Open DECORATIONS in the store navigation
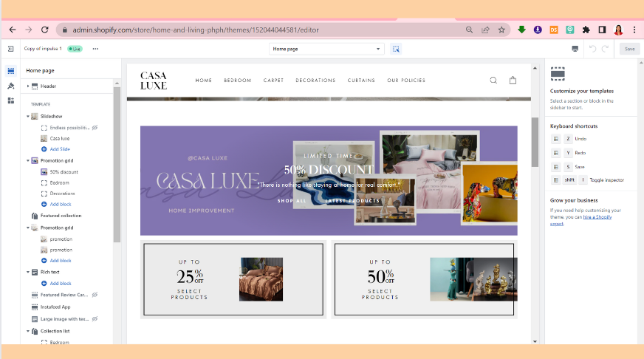Image resolution: width=644 pixels, height=359 pixels. tap(315, 80)
